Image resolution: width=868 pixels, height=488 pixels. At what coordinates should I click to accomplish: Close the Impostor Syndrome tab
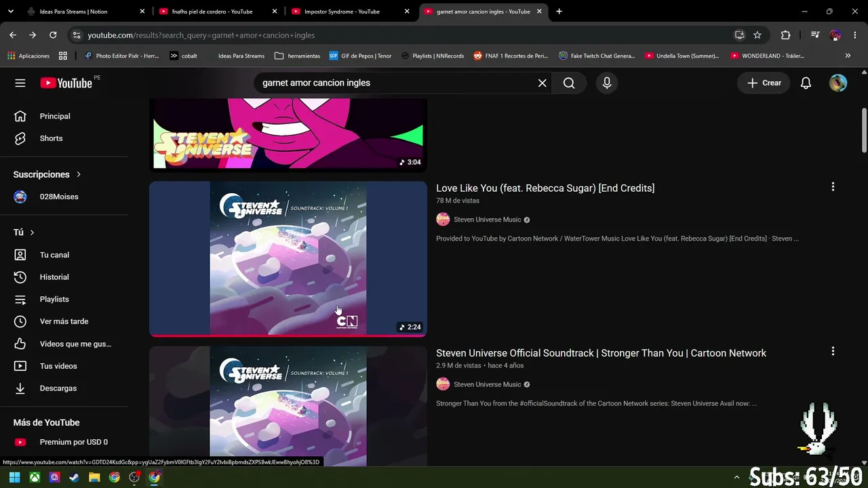[x=407, y=12]
